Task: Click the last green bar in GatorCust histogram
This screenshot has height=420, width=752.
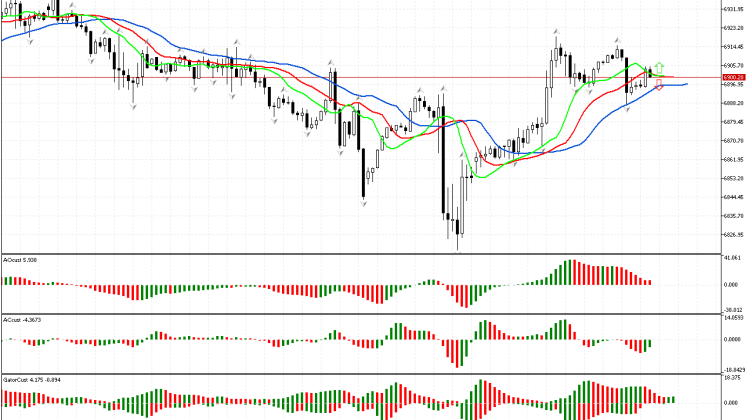Action: point(672,398)
